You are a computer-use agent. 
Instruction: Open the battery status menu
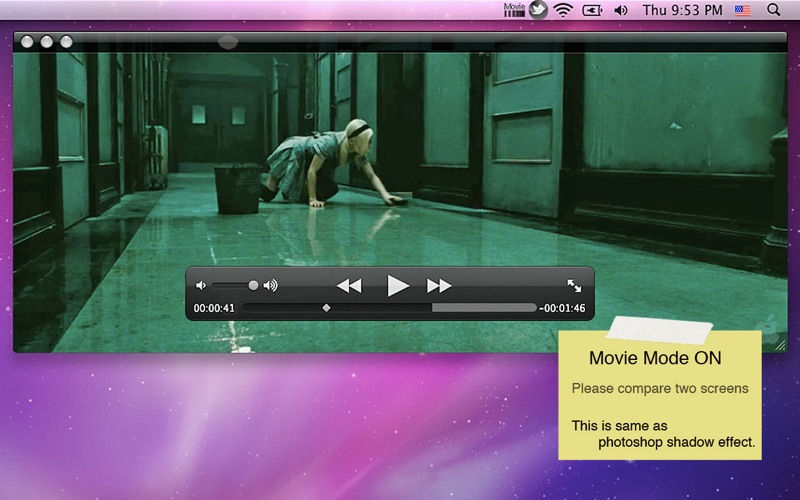[592, 10]
